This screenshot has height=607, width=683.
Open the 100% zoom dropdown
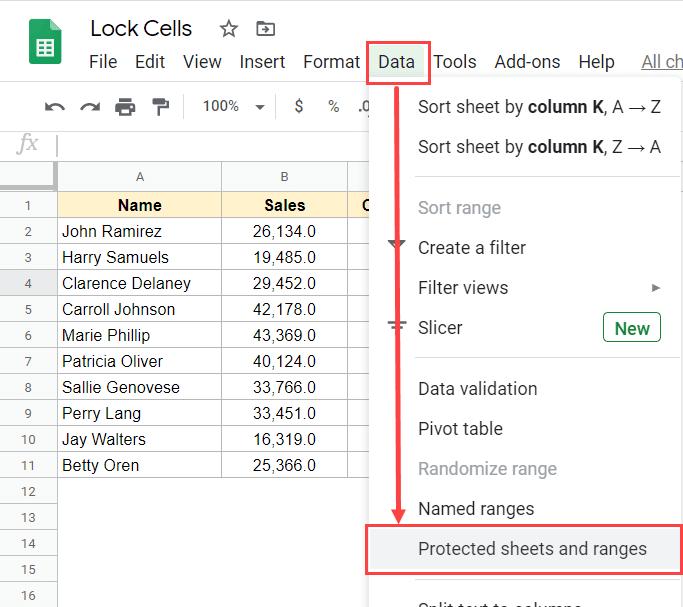(233, 106)
